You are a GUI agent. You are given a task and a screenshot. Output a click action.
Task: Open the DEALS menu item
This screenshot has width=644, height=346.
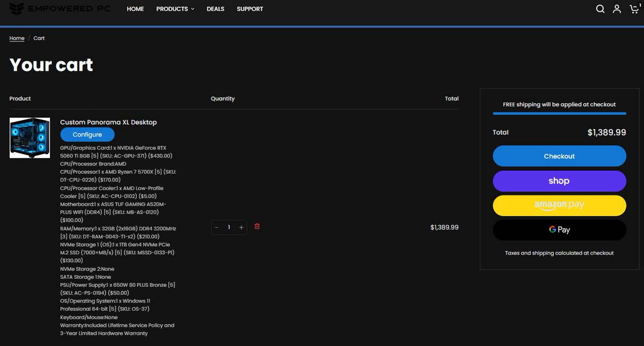click(x=215, y=9)
